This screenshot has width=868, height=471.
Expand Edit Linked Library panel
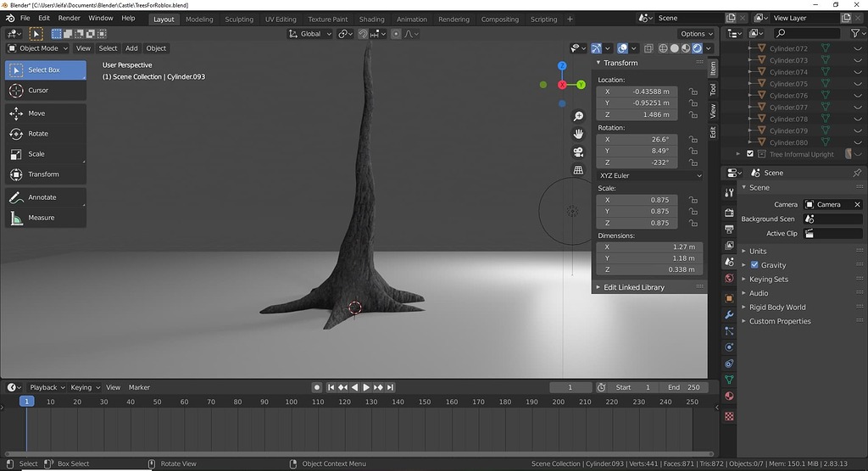click(634, 287)
